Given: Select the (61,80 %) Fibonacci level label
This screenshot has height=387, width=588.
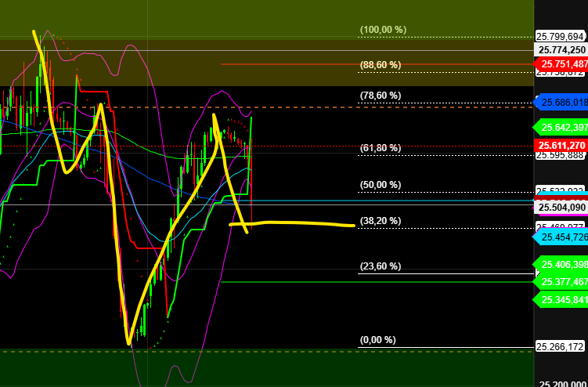Looking at the screenshot, I should (x=381, y=148).
